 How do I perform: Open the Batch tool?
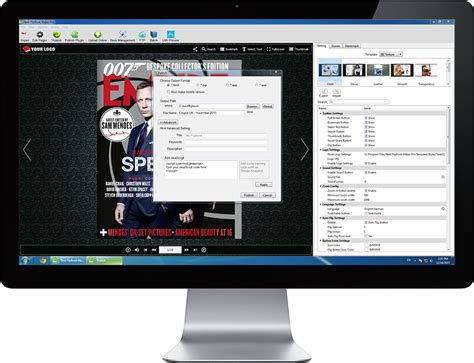[154, 36]
